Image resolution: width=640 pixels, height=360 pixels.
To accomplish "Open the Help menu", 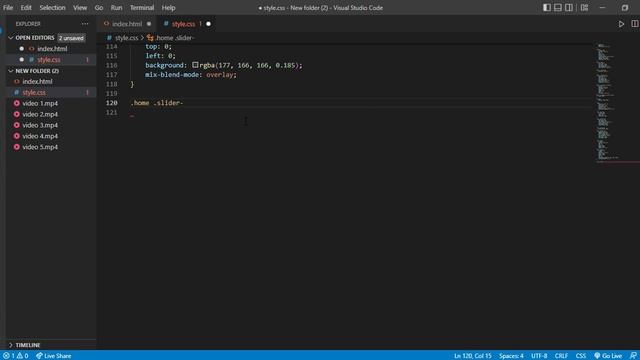I will pyautogui.click(x=168, y=8).
